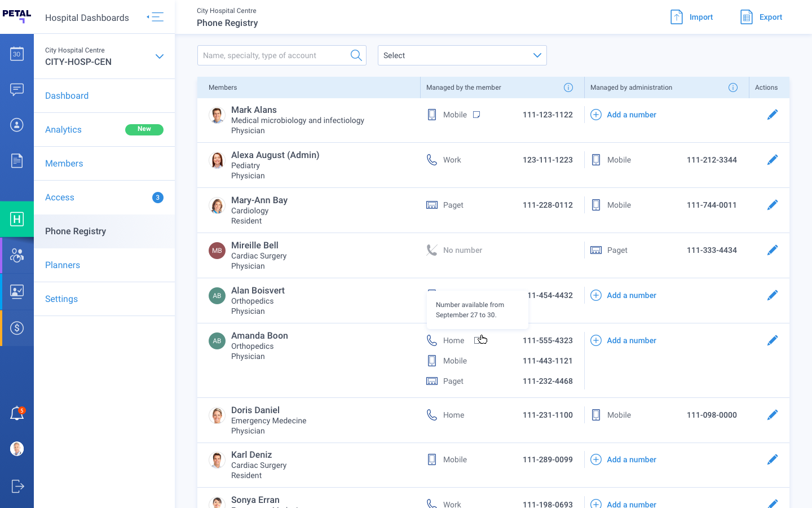Viewport: 812px width, 508px height.
Task: Edit Mark Alans entry with the pencil icon
Action: (773, 114)
